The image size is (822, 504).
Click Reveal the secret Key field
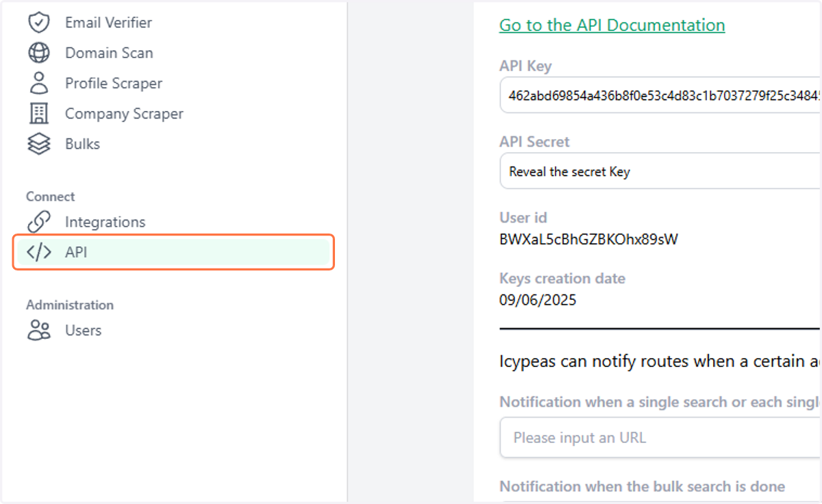660,171
